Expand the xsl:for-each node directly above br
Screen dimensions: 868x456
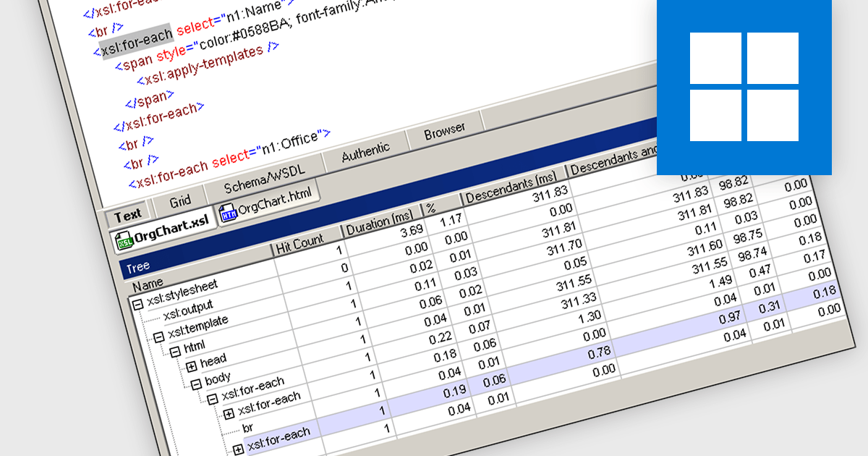pyautogui.click(x=229, y=414)
